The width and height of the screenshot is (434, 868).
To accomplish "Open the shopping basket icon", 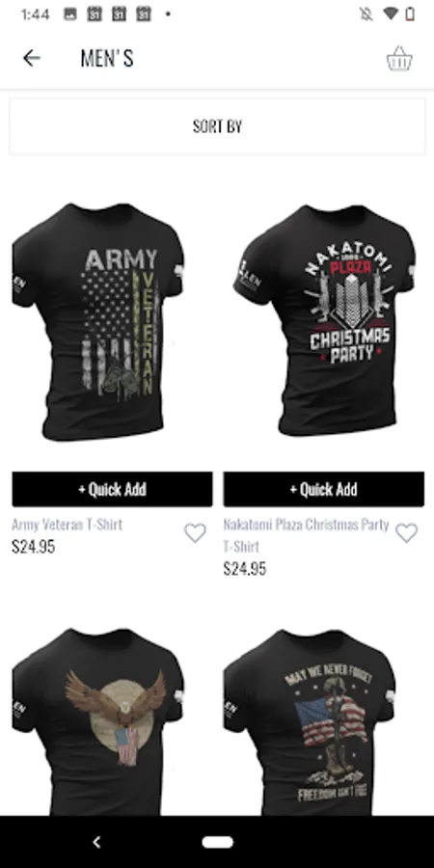I will pos(399,58).
